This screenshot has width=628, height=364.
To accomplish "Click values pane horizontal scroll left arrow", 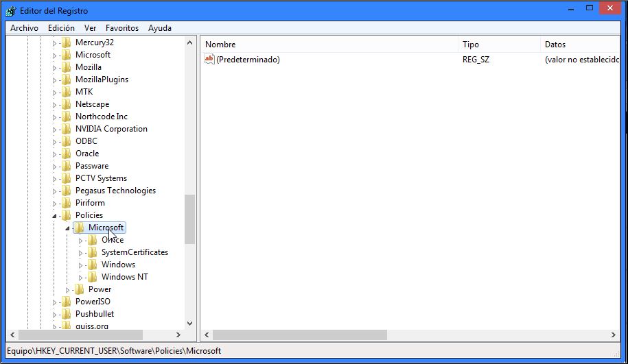I will click(207, 335).
